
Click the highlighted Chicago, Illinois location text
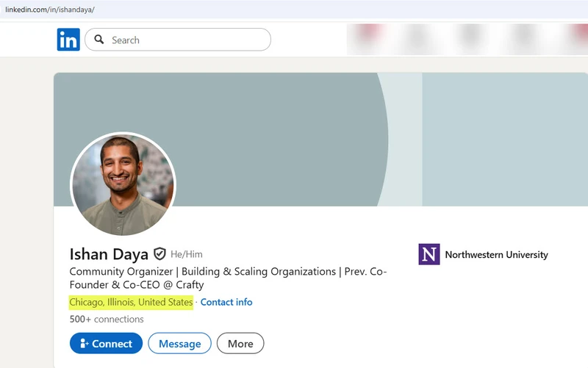(x=131, y=302)
